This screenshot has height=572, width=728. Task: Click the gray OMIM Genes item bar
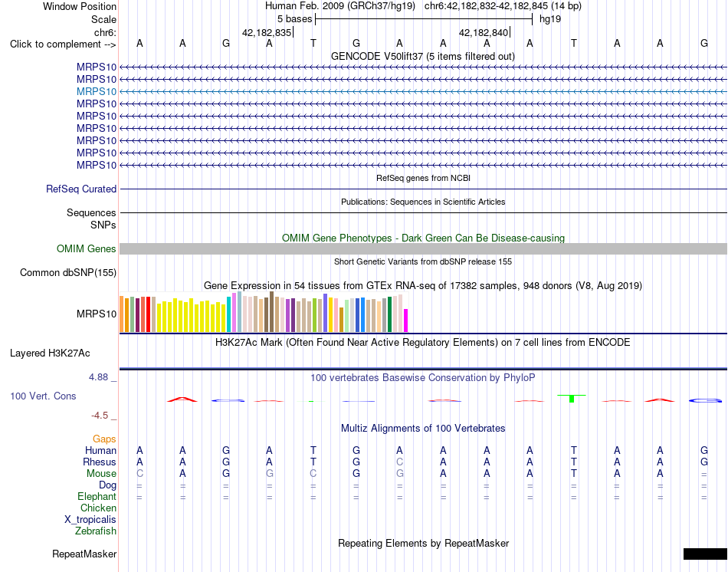(423, 249)
